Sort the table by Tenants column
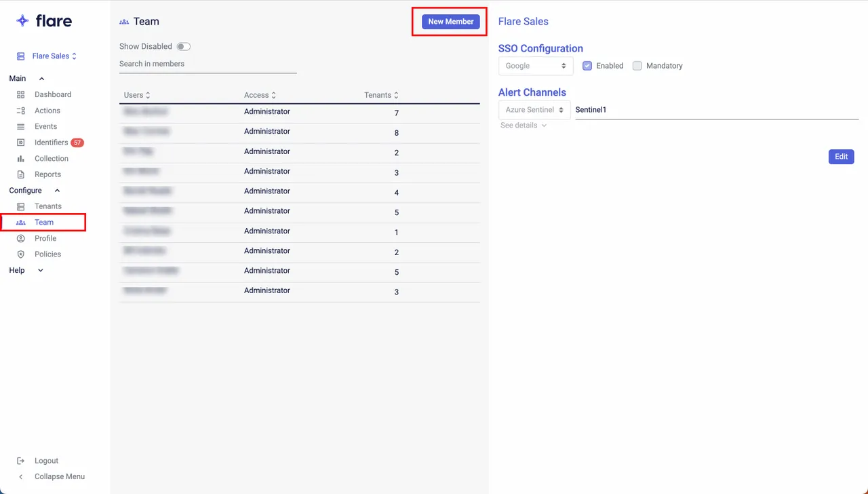 pos(381,96)
